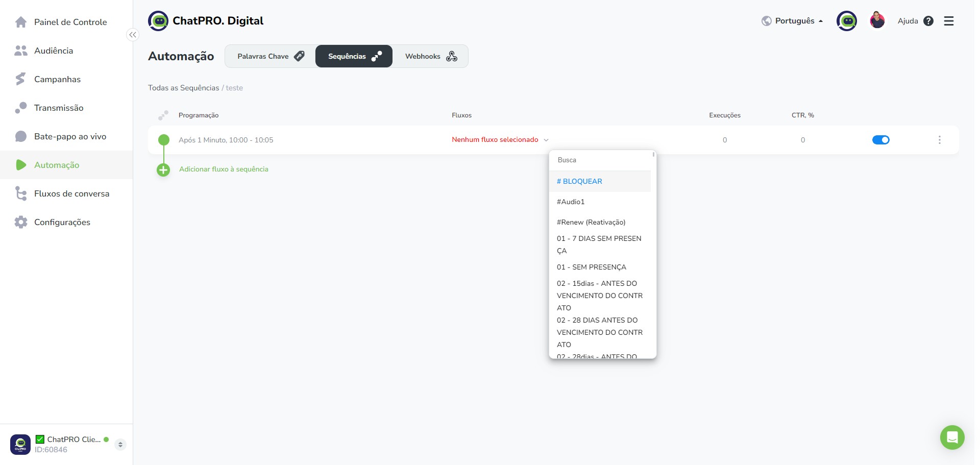
Task: Click the Execuções column header
Action: point(724,115)
